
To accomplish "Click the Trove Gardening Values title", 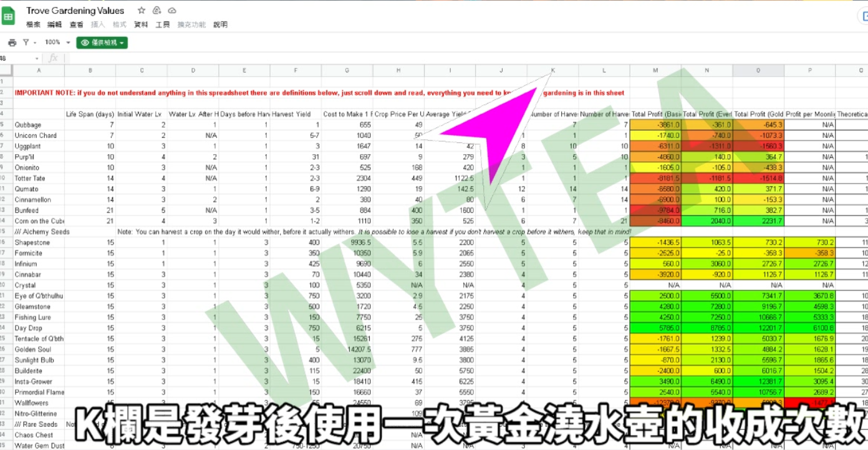I will click(75, 11).
